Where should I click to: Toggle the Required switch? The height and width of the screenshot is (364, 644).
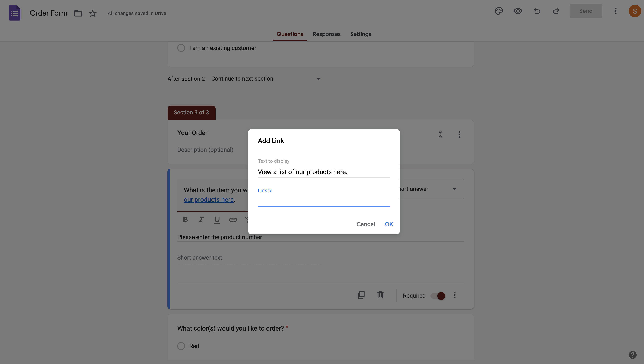click(438, 296)
